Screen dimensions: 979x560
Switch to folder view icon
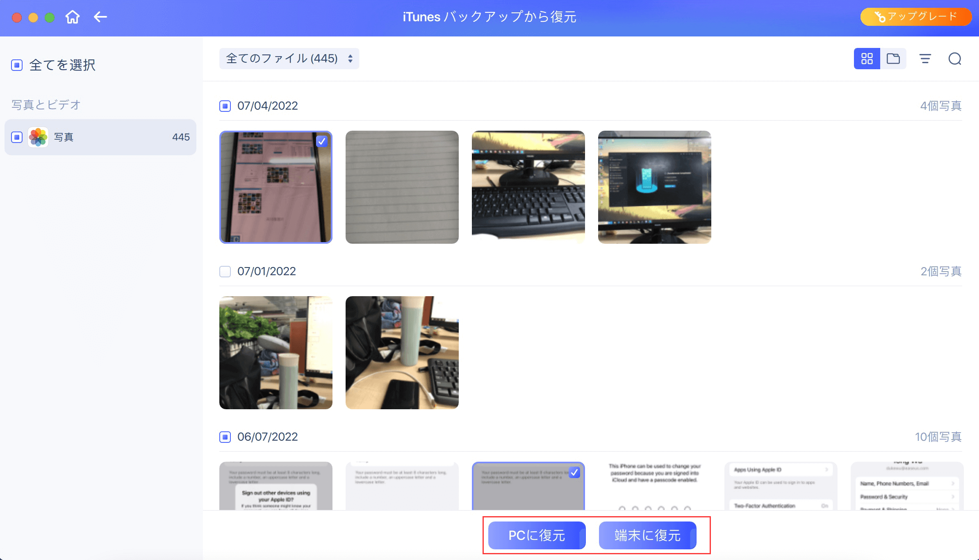point(893,59)
